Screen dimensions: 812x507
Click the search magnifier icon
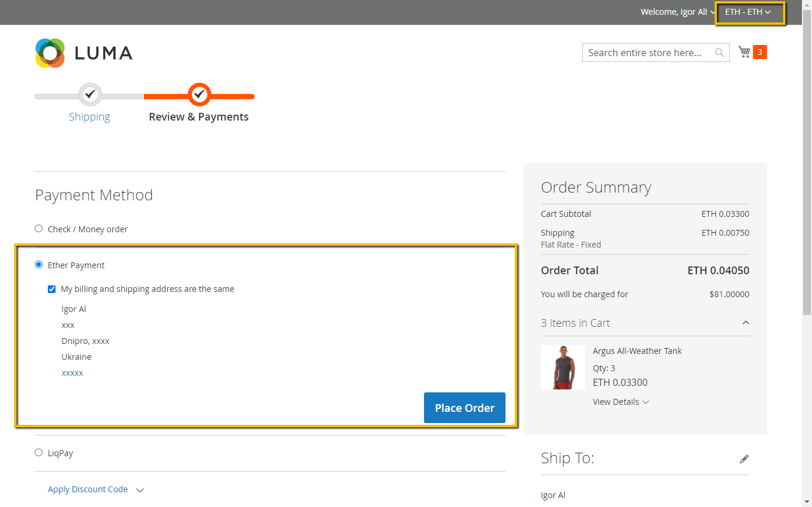tap(719, 53)
